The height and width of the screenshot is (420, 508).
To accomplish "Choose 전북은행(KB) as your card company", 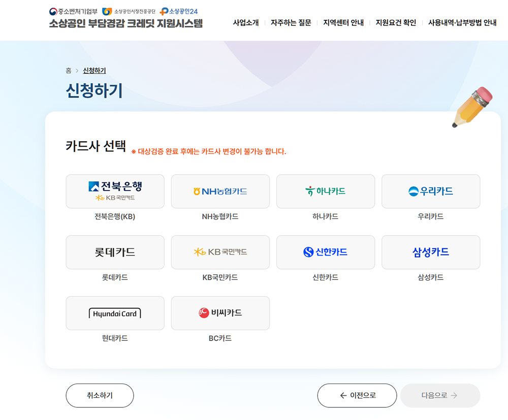I will pos(115,191).
